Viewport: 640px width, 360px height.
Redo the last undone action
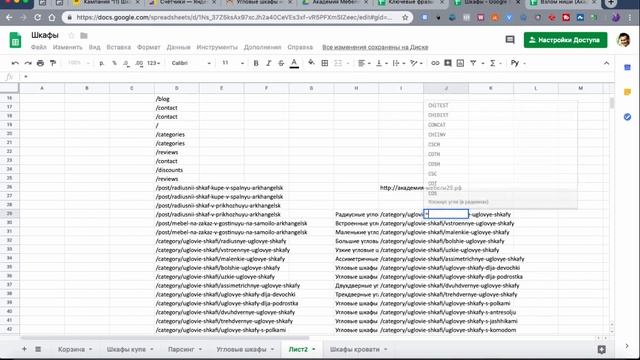28,63
